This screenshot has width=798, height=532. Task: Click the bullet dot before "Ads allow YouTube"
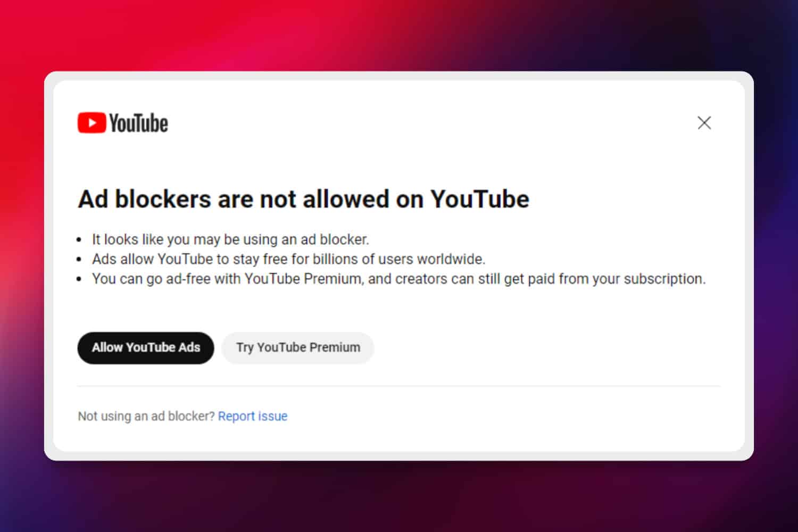(79, 260)
